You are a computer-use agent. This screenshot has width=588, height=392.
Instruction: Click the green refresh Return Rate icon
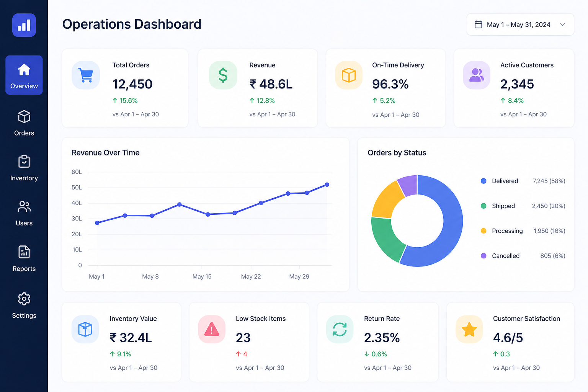(340, 329)
